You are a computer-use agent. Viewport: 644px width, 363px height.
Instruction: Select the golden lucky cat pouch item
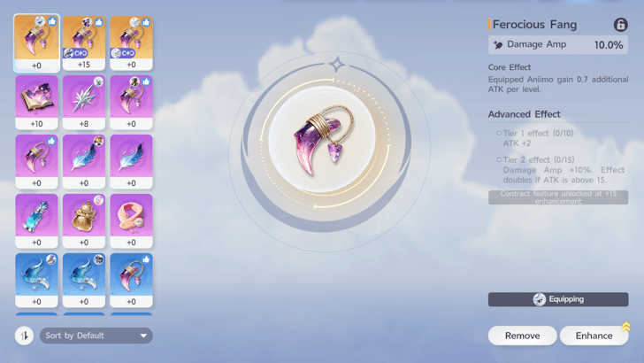click(x=84, y=220)
